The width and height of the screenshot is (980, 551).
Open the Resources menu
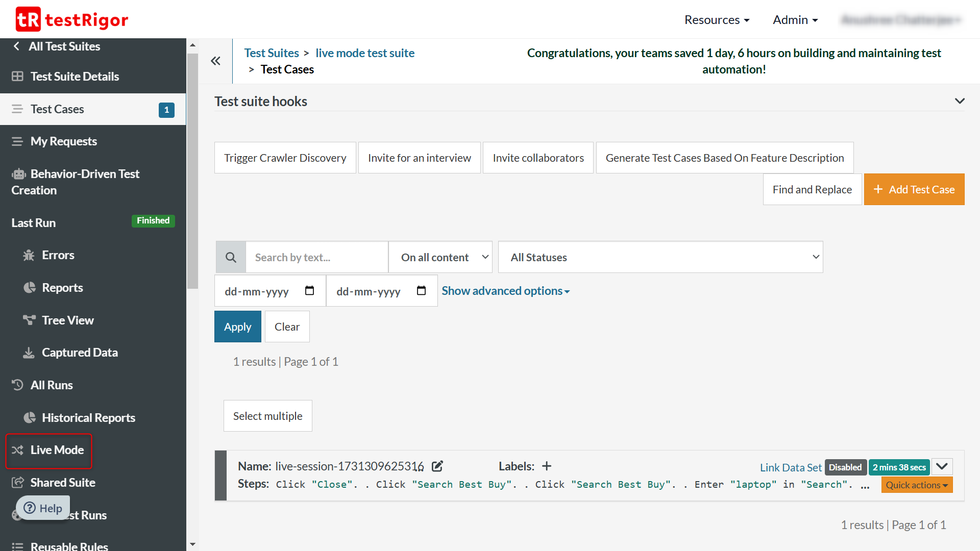click(x=717, y=20)
